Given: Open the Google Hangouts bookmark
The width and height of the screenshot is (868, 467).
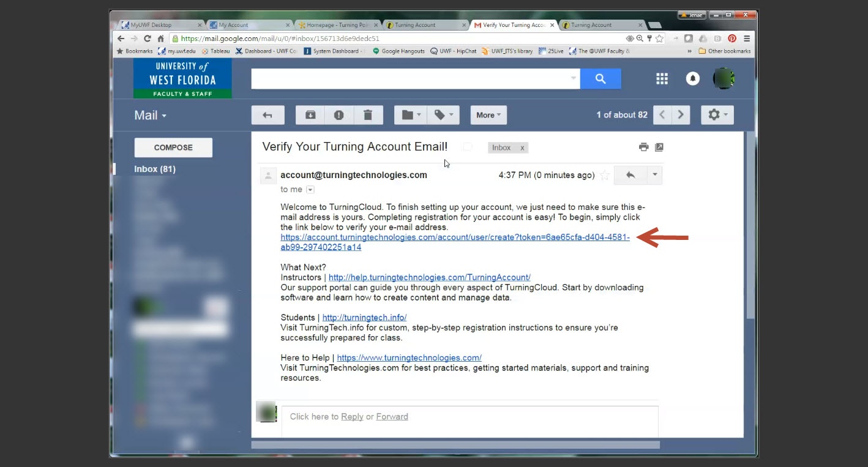Looking at the screenshot, I should pyautogui.click(x=398, y=51).
